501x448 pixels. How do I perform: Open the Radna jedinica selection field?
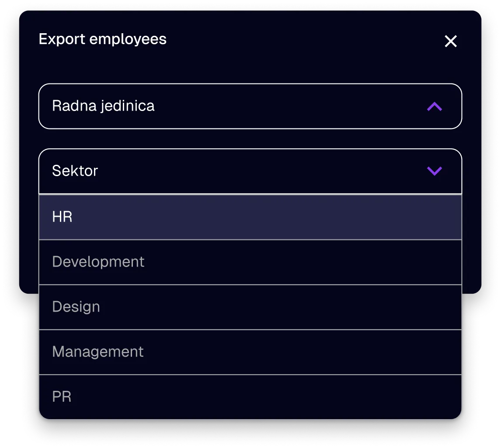pyautogui.click(x=250, y=106)
